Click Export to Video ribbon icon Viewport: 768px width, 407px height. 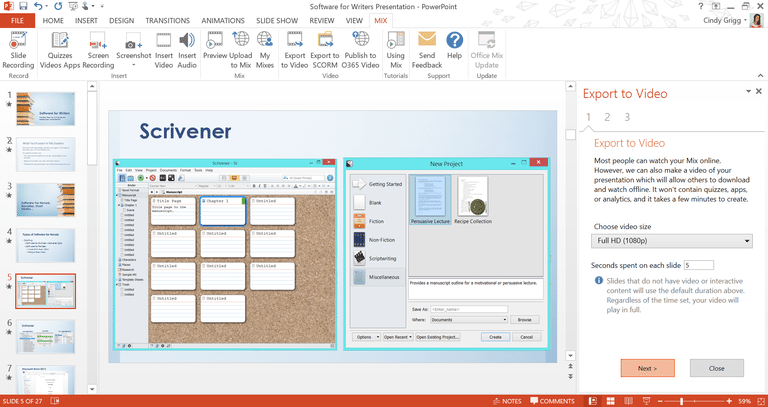[x=294, y=40]
